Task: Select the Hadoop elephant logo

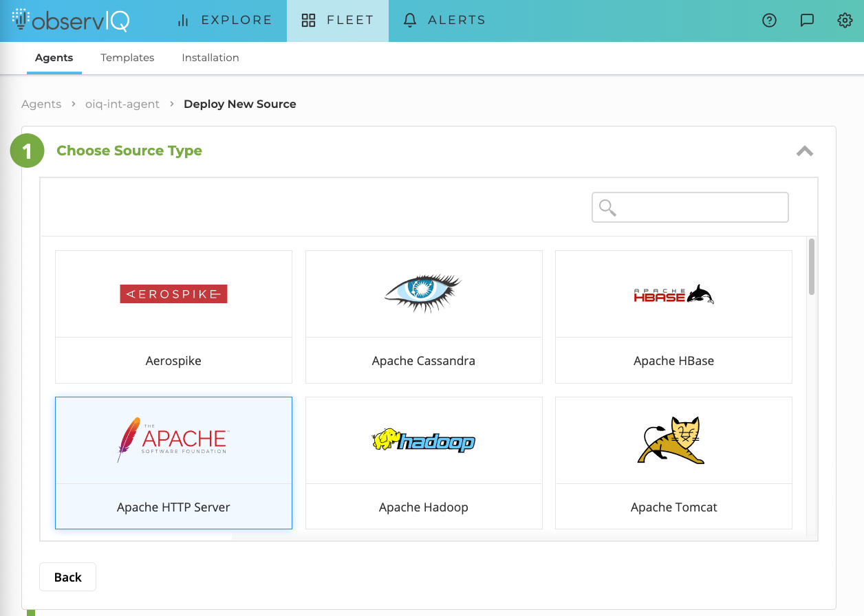Action: pos(423,440)
